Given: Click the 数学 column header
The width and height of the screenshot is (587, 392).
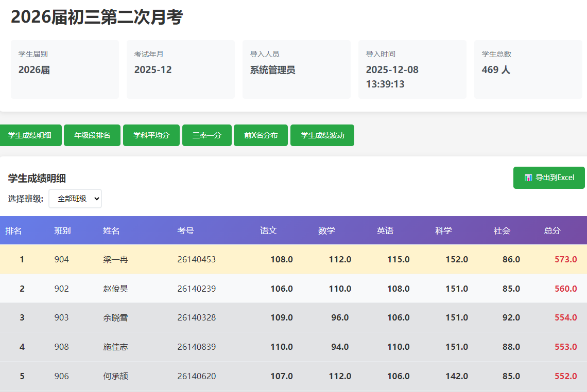Looking at the screenshot, I should pos(326,230).
